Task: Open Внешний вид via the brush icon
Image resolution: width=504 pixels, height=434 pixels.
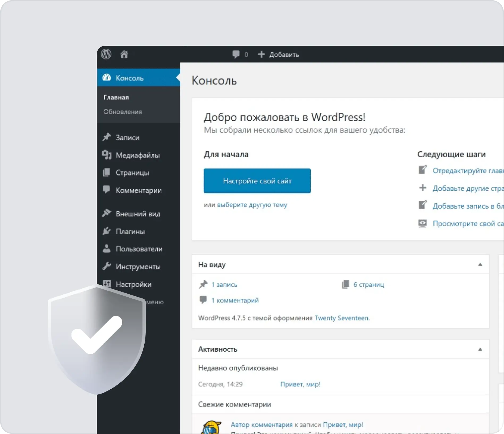Action: pos(107,213)
